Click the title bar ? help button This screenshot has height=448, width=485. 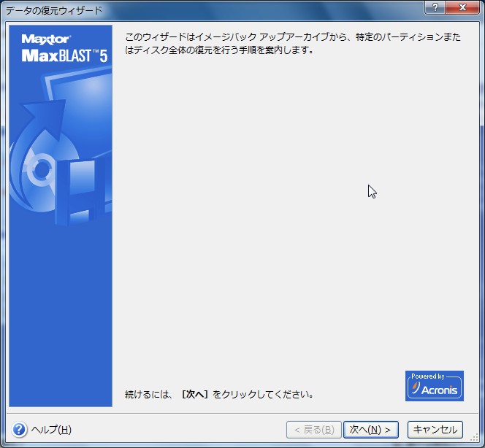(x=435, y=7)
